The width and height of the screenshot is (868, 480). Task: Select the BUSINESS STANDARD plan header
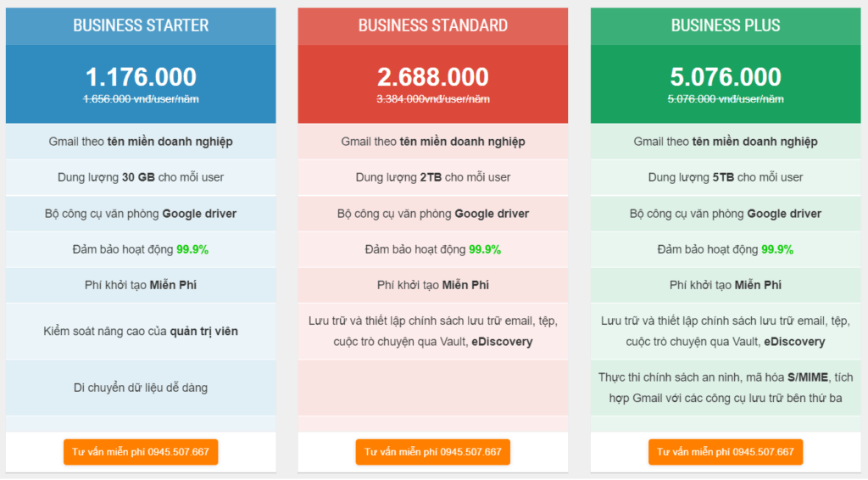coord(433,26)
